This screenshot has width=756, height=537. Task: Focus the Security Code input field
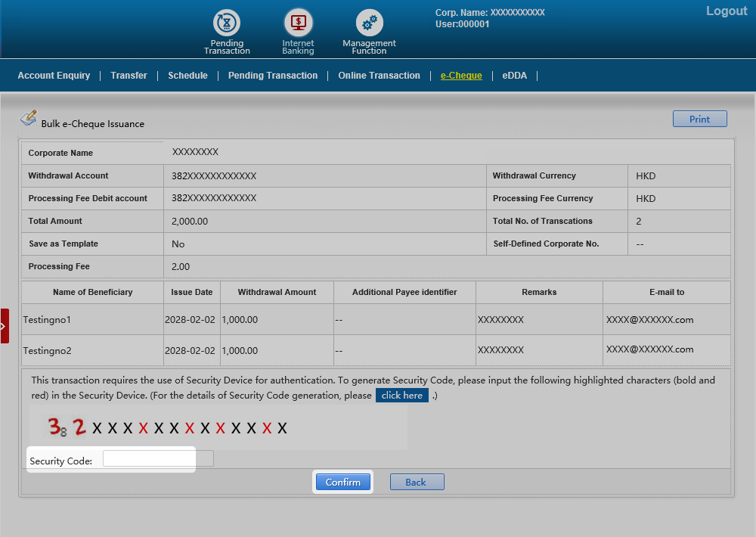[157, 459]
